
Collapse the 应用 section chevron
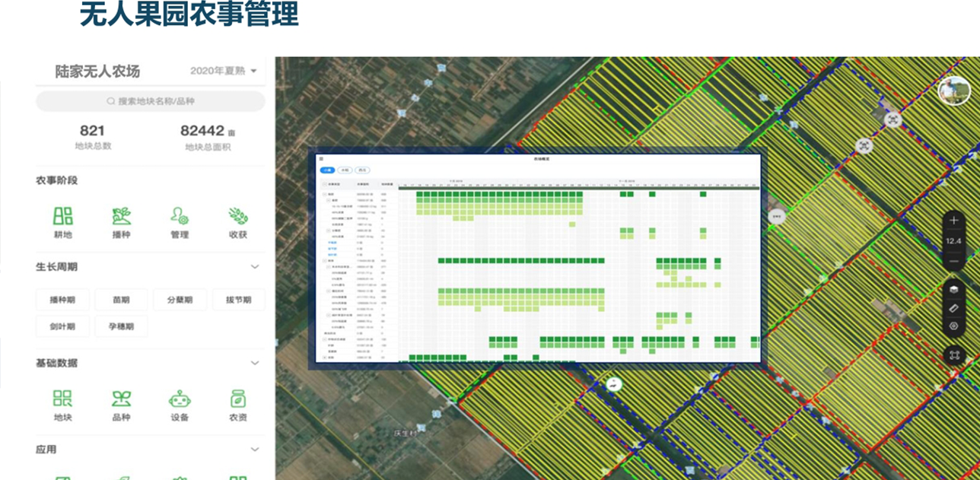point(255,450)
